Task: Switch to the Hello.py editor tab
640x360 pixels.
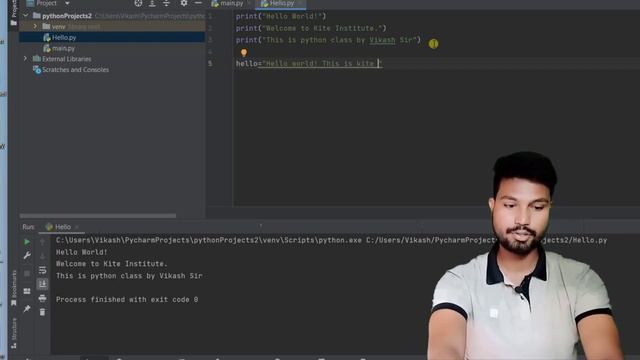Action: click(x=280, y=4)
